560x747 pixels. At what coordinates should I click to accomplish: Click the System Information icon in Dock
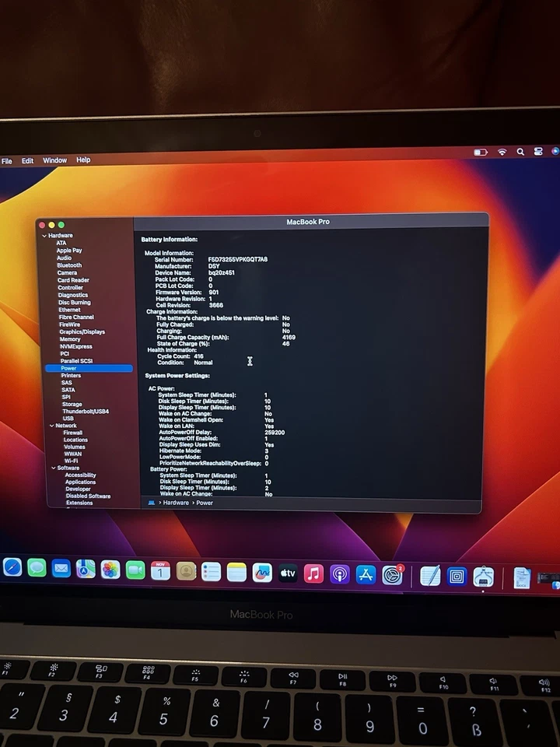point(483,577)
